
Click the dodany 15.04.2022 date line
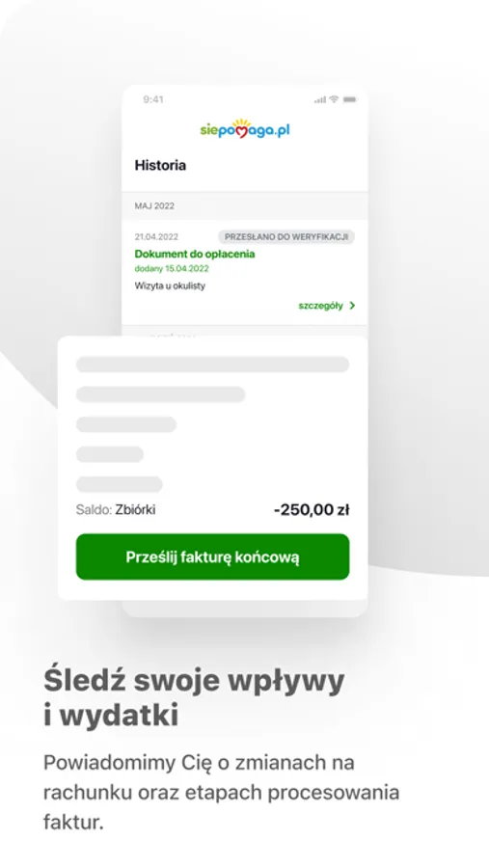172,268
